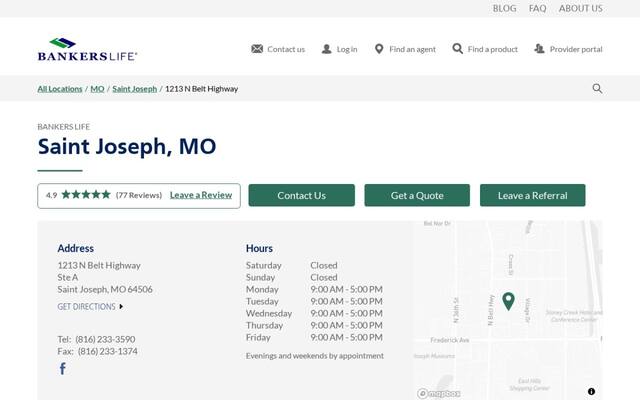Screen dimensions: 640x400
Task: Click the Monday hours row
Action: coord(314,289)
